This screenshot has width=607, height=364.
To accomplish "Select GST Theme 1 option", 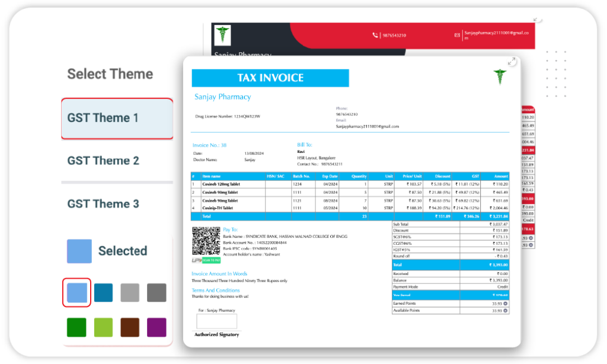I will point(117,118).
